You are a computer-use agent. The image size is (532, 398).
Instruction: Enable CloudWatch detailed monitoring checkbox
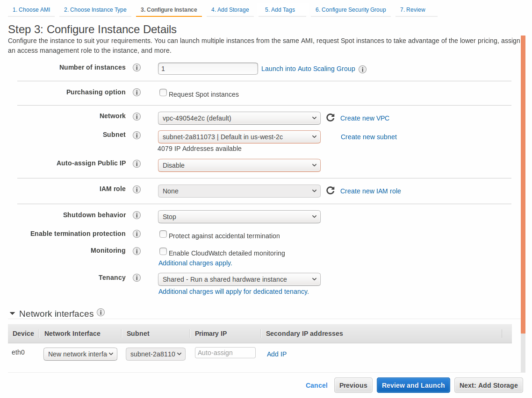[163, 251]
